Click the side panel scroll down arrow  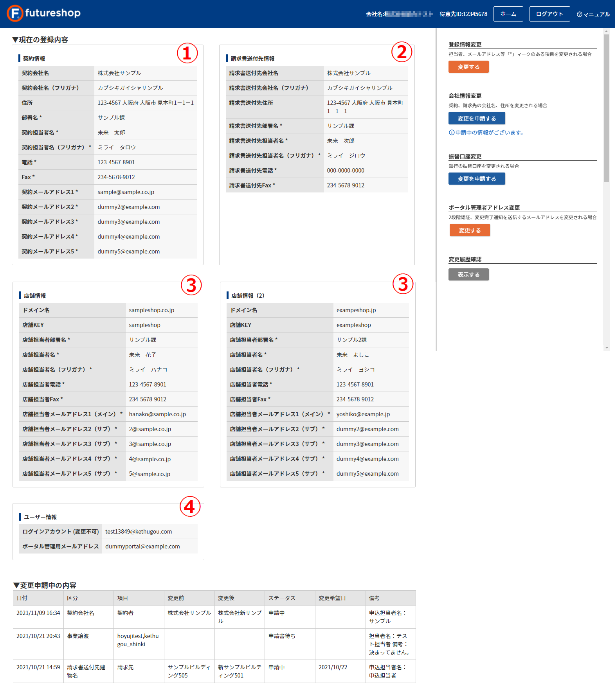(607, 347)
